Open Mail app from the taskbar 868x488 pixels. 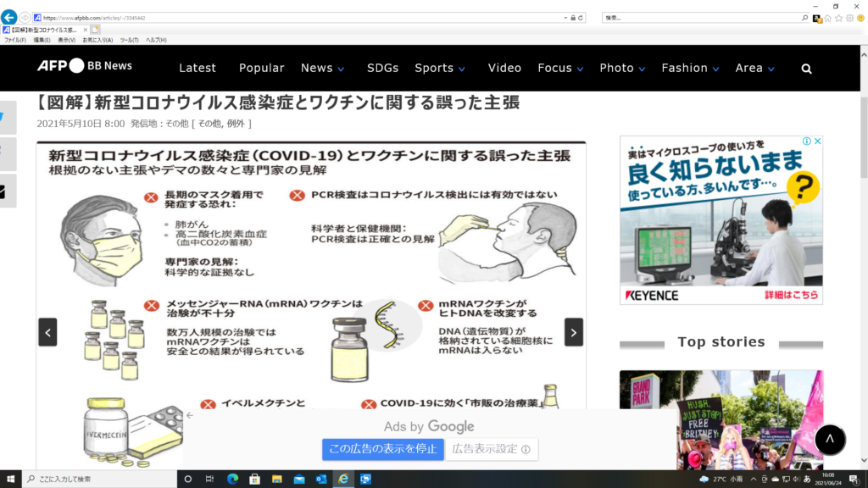coord(299,480)
